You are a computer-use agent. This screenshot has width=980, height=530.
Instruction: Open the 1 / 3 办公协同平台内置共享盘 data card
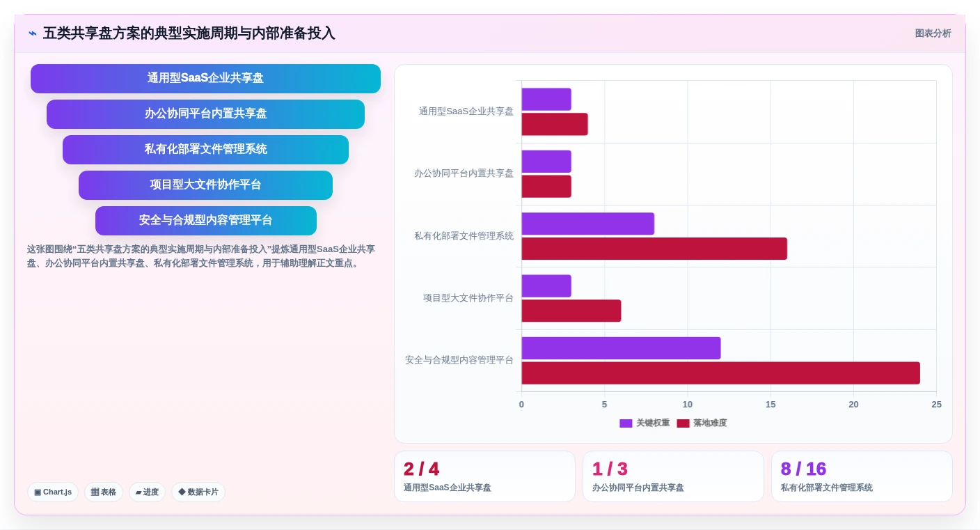(673, 476)
